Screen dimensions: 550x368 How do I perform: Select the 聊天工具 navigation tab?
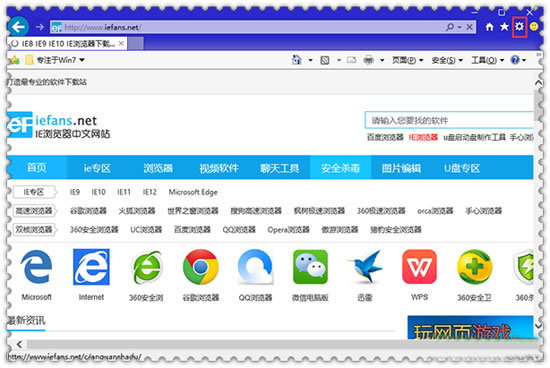pyautogui.click(x=280, y=168)
